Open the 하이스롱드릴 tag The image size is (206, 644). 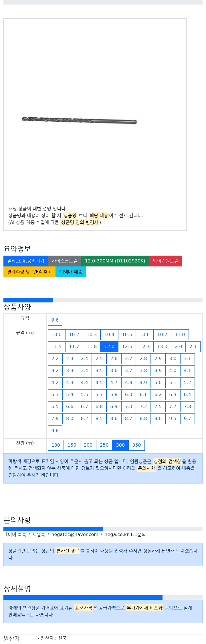[x=65, y=261]
